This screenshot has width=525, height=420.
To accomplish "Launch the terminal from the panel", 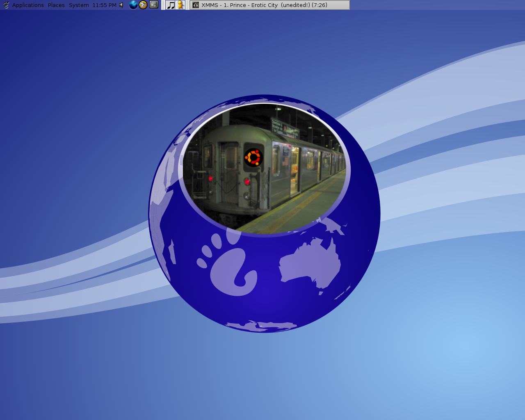I will 154,5.
